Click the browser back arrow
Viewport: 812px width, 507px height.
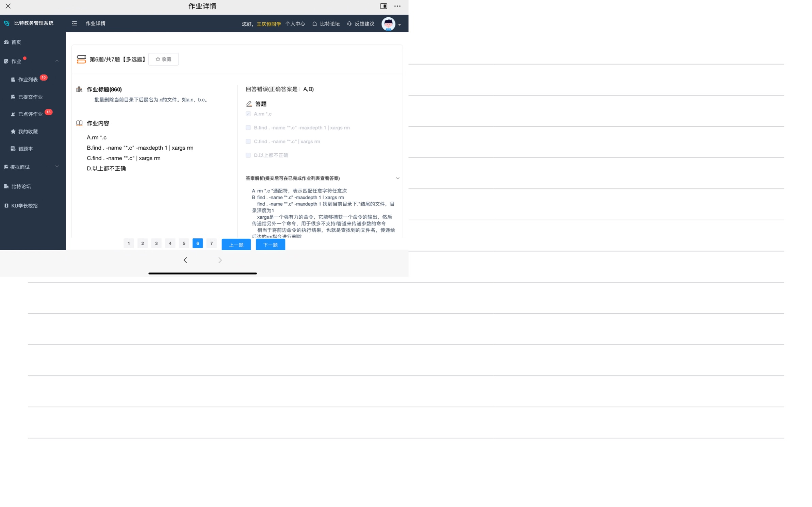pyautogui.click(x=185, y=260)
